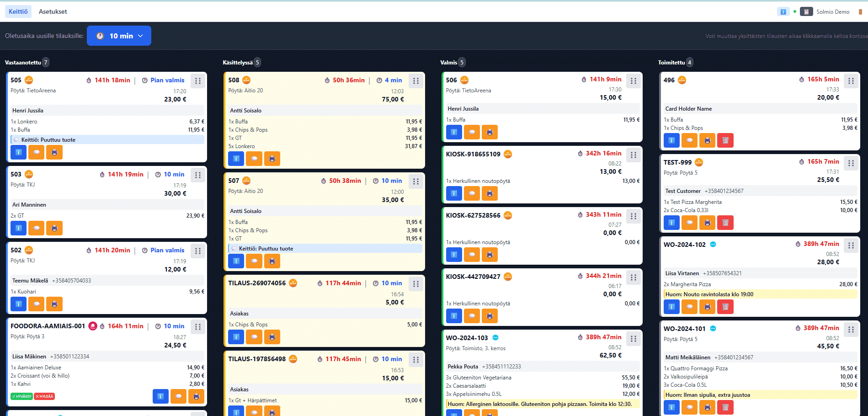Approve FOODORA order with Hyväksy

point(21,396)
